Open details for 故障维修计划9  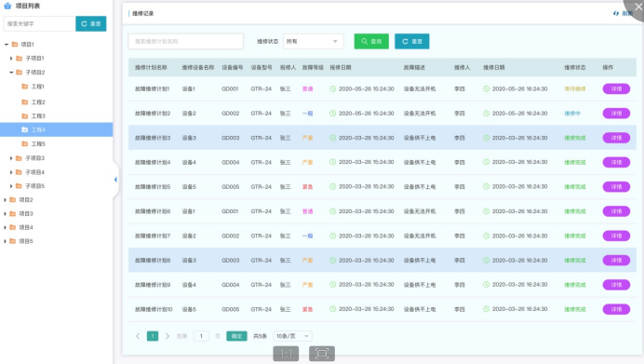616,285
